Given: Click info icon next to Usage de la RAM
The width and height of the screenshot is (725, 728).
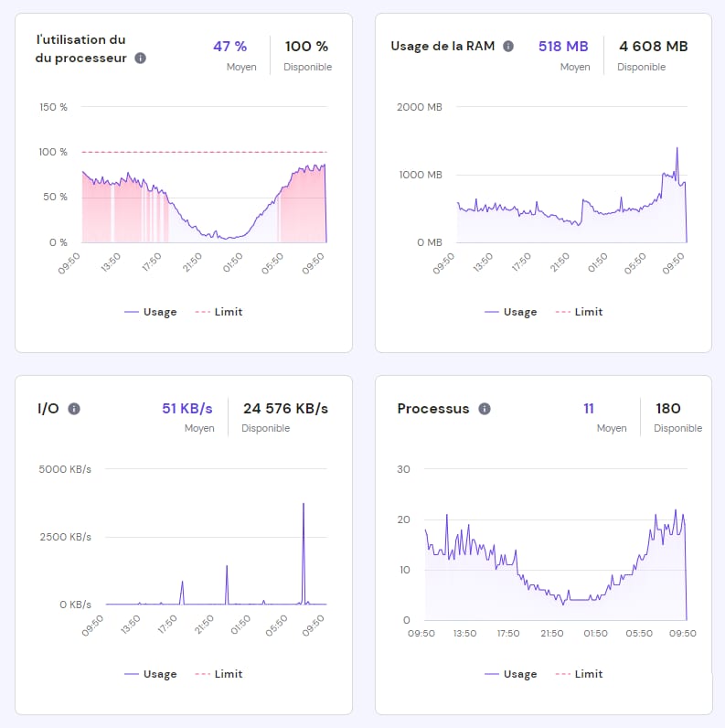Looking at the screenshot, I should click(508, 46).
